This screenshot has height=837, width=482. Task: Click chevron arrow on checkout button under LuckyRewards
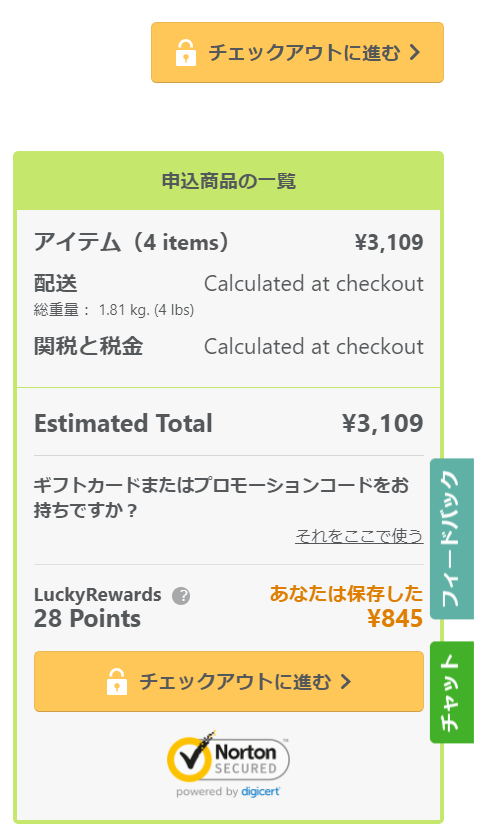346,681
